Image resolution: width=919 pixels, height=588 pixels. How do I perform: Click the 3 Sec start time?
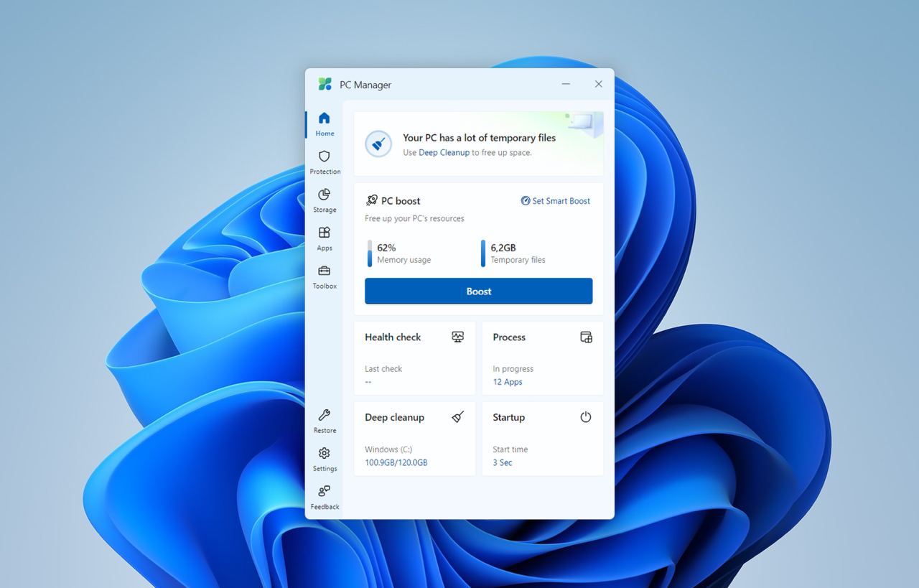pos(503,462)
